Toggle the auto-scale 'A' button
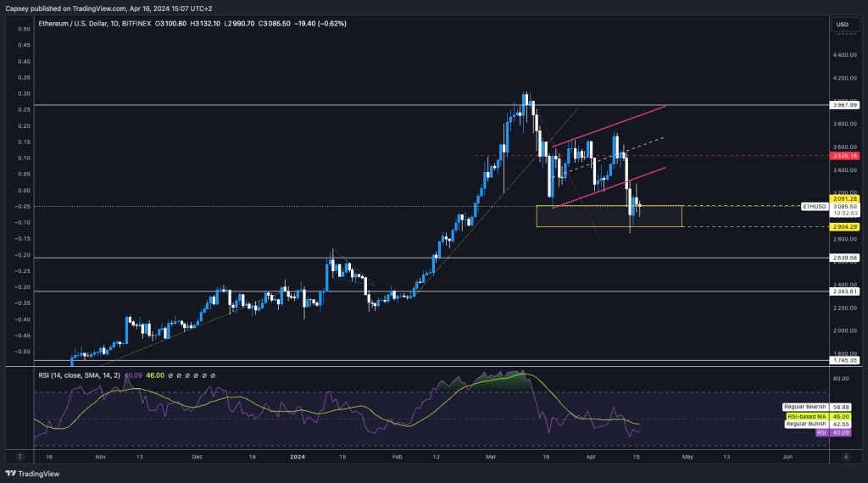The height and width of the screenshot is (483, 868). pyautogui.click(x=845, y=456)
